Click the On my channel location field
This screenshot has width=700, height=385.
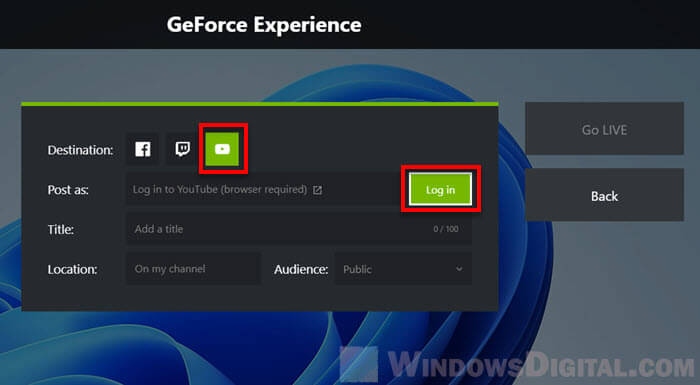point(194,269)
